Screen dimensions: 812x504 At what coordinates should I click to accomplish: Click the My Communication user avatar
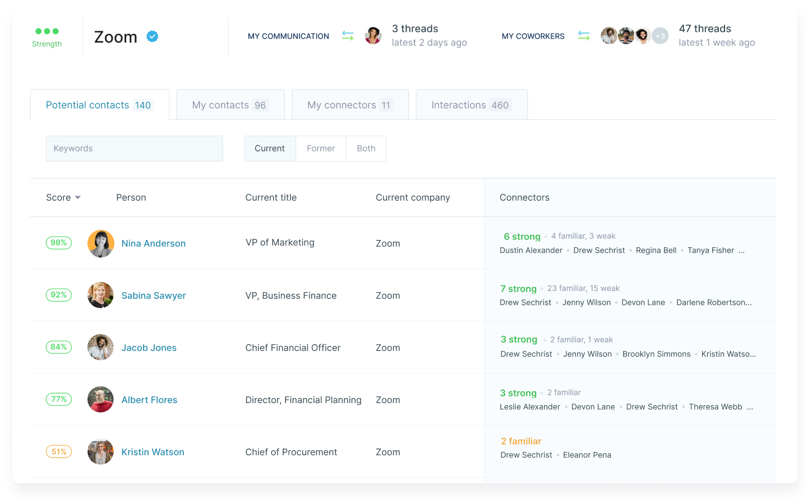(x=373, y=36)
